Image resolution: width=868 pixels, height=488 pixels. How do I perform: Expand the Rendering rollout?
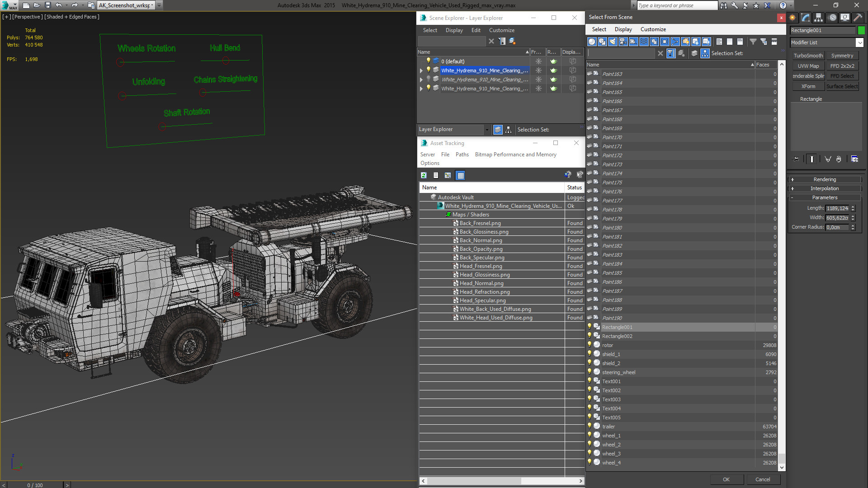coord(825,179)
